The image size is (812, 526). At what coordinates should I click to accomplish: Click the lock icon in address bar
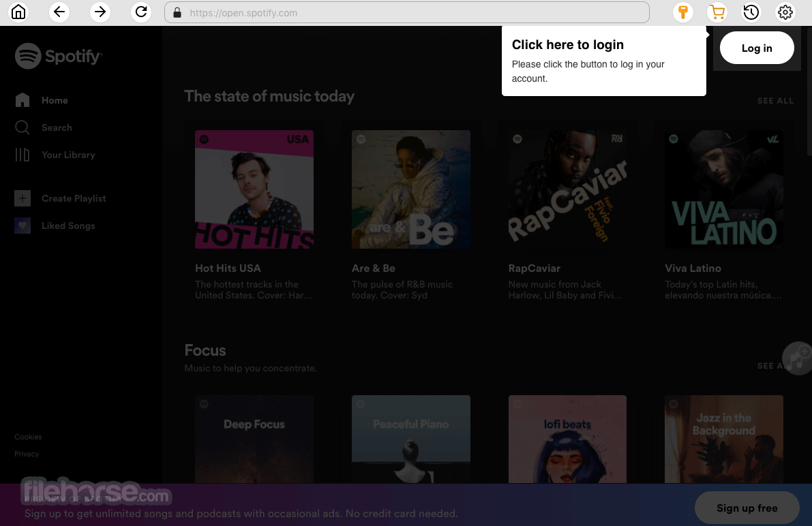pyautogui.click(x=177, y=12)
